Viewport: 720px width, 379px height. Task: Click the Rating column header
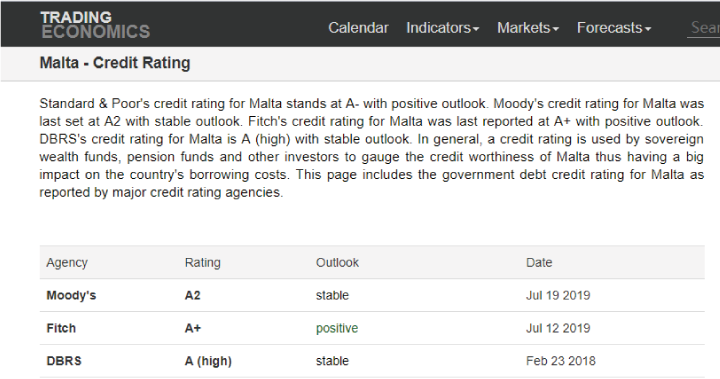point(202,263)
